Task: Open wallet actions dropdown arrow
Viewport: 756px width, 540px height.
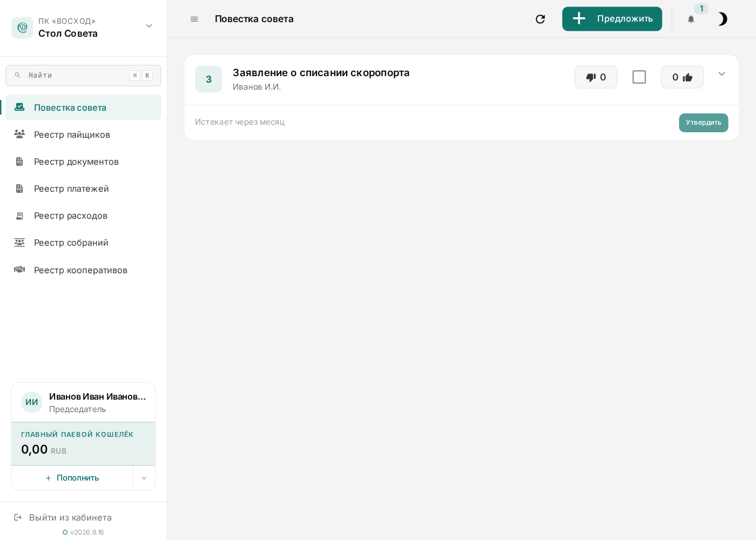Action: click(144, 478)
